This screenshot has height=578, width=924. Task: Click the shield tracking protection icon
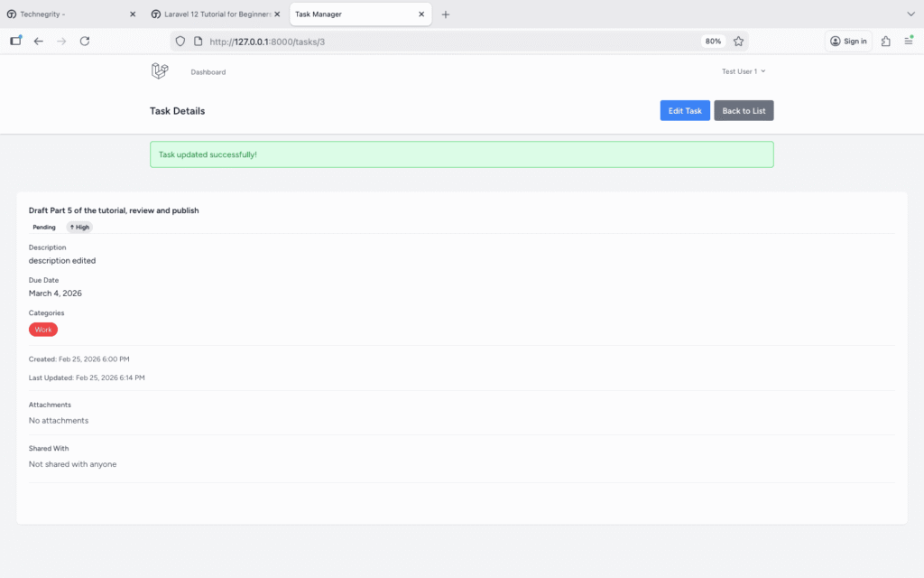click(x=180, y=42)
